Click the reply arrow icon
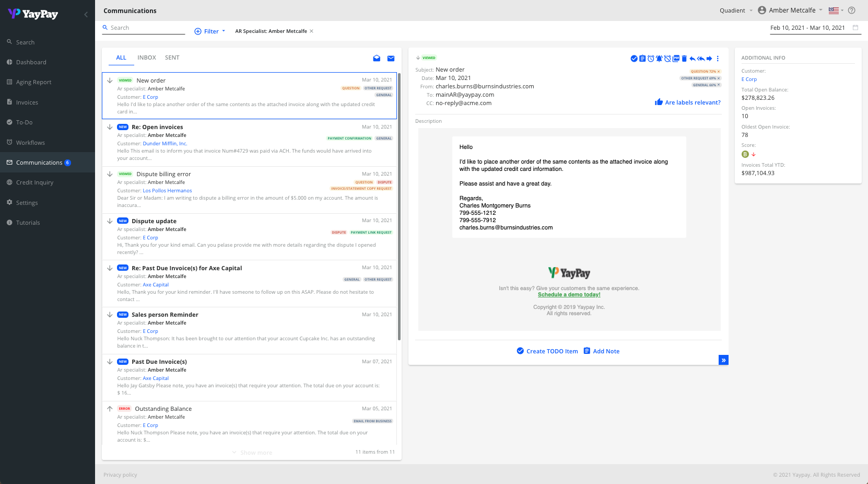This screenshot has height=484, width=868. pos(693,59)
